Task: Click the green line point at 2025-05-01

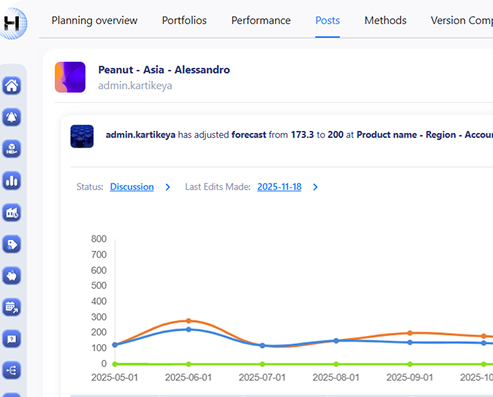Action: 115,364
